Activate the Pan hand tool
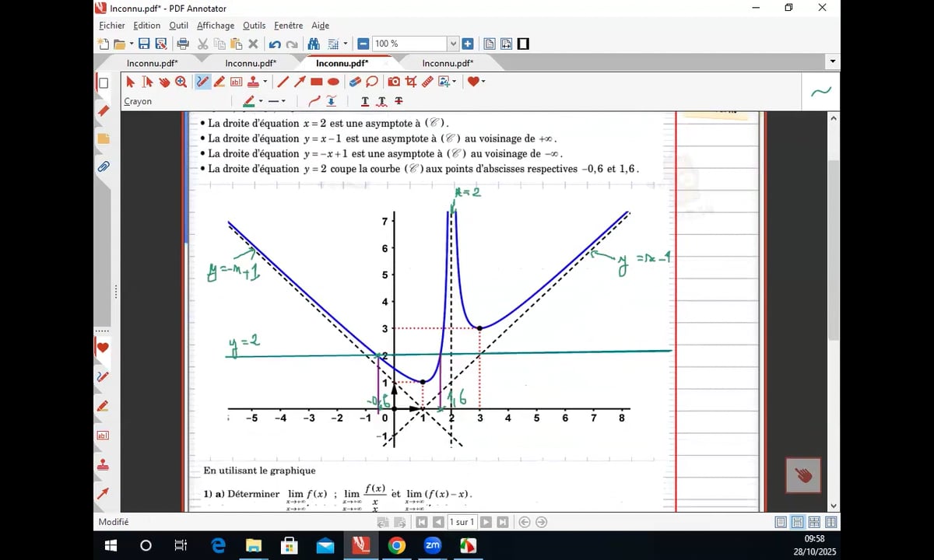This screenshot has height=560, width=934. pos(164,82)
